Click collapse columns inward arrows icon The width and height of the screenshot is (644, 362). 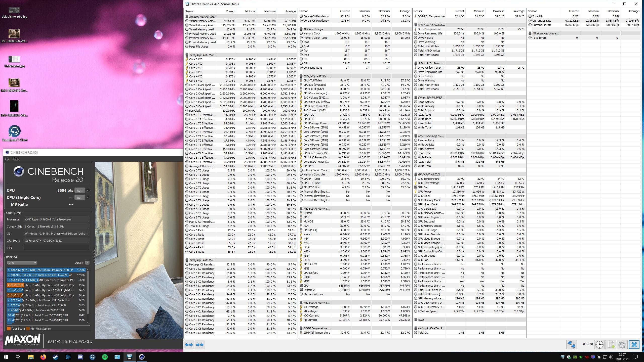(200, 345)
